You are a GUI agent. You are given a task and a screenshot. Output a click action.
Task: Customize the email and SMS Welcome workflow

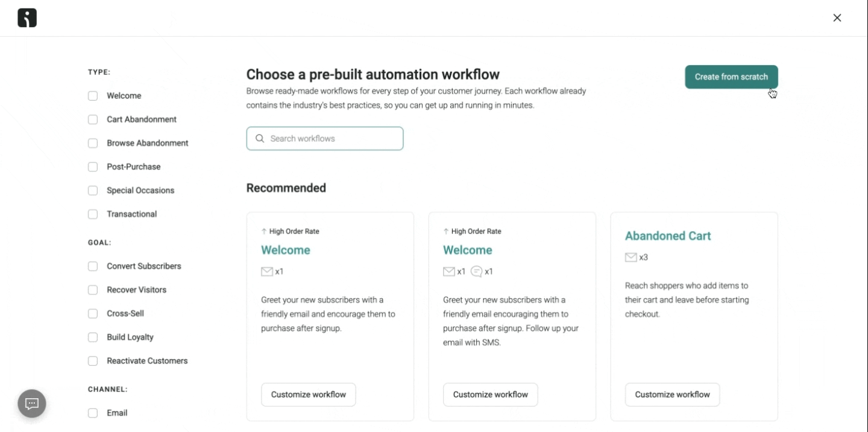490,394
